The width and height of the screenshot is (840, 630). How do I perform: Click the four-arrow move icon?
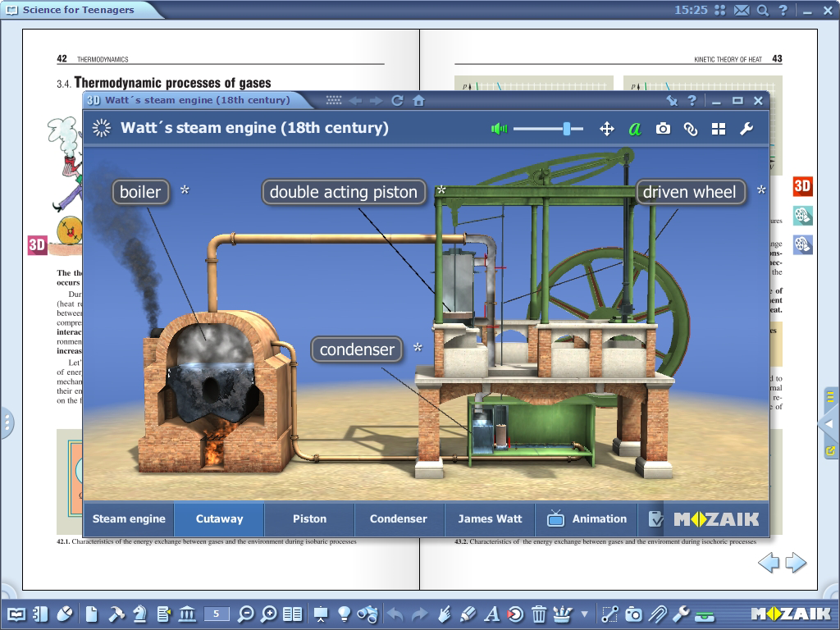click(x=607, y=129)
